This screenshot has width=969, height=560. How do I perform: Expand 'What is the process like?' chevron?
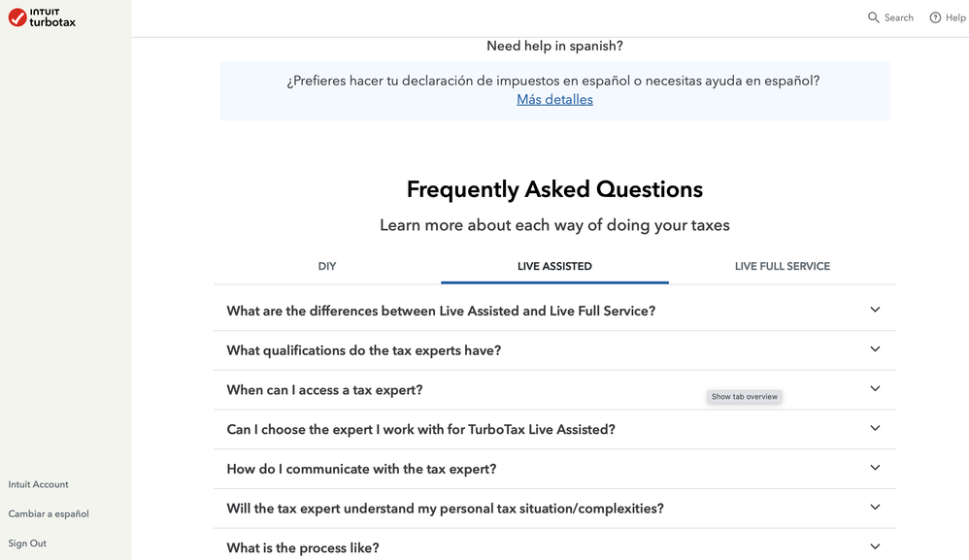(875, 547)
